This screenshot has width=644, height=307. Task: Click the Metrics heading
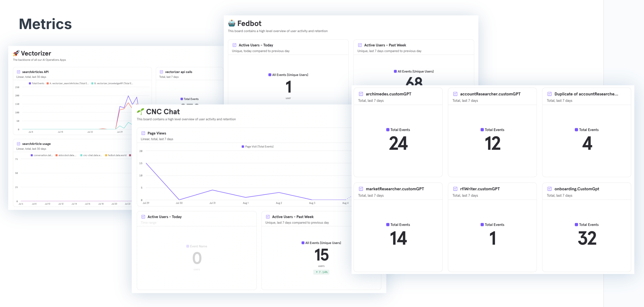tap(45, 24)
